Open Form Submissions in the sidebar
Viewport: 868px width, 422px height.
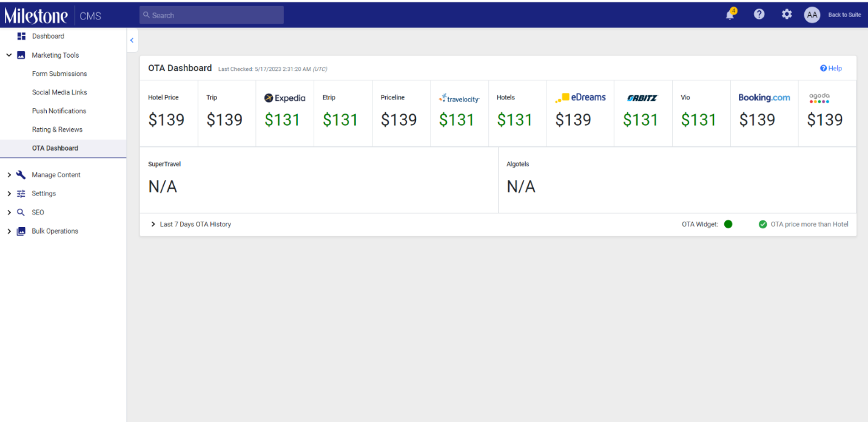[59, 74]
